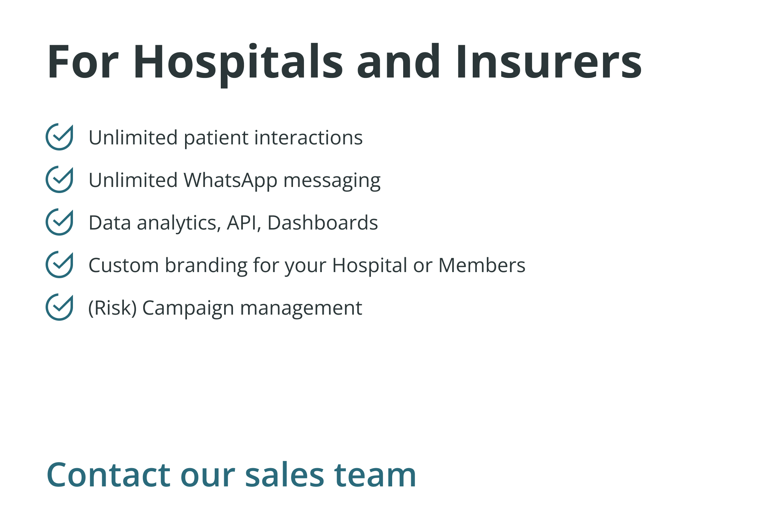Select the (Risk) Campaign management feature text
This screenshot has height=532, width=760.
[225, 308]
